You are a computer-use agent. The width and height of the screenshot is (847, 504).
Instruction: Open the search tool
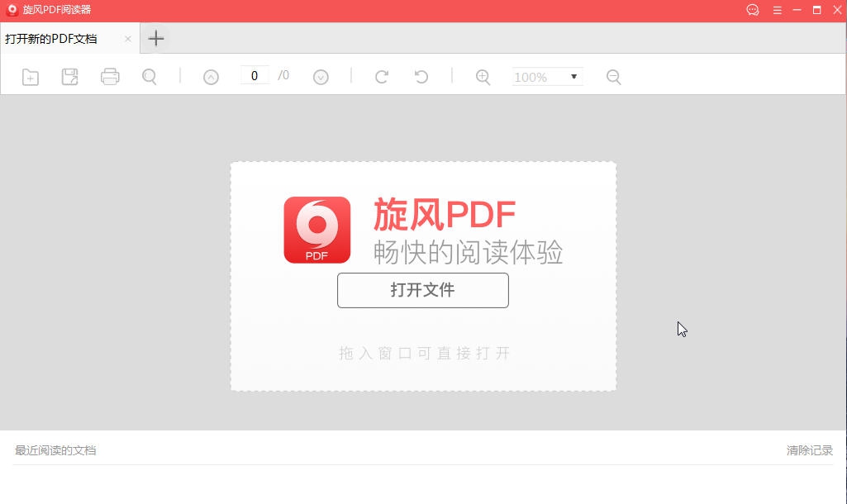point(150,76)
